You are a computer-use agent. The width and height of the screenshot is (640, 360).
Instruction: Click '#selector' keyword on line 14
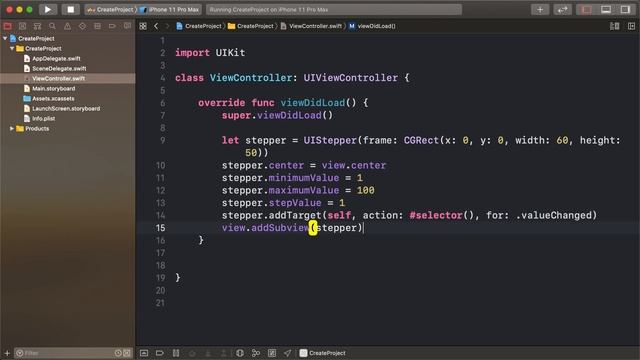(x=436, y=215)
